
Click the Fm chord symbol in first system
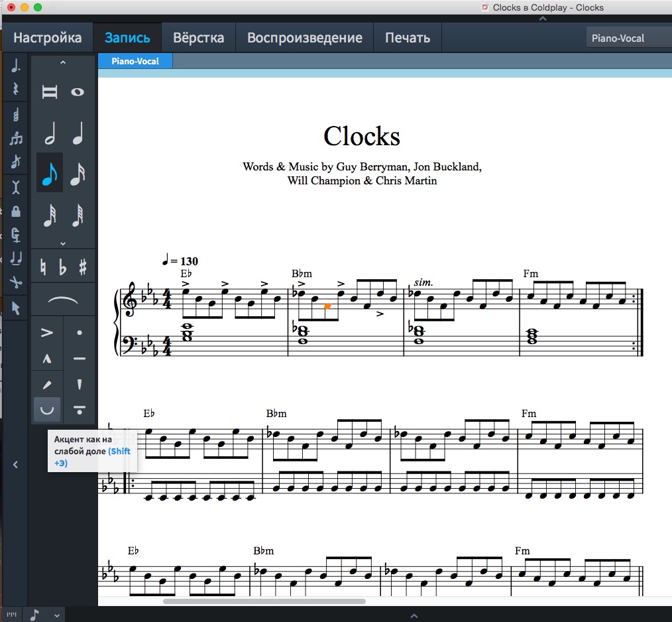point(531,273)
